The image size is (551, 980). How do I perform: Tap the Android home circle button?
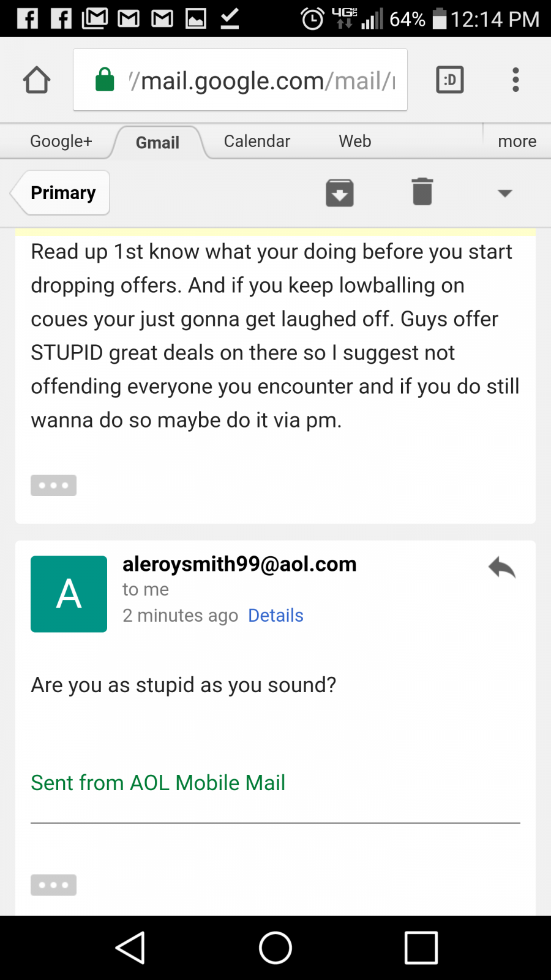click(x=275, y=948)
